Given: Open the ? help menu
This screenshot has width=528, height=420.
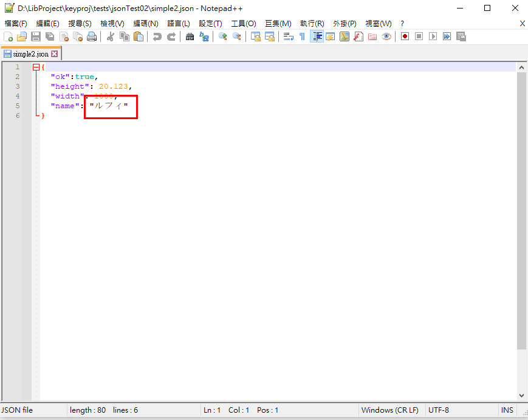Looking at the screenshot, I should point(402,24).
